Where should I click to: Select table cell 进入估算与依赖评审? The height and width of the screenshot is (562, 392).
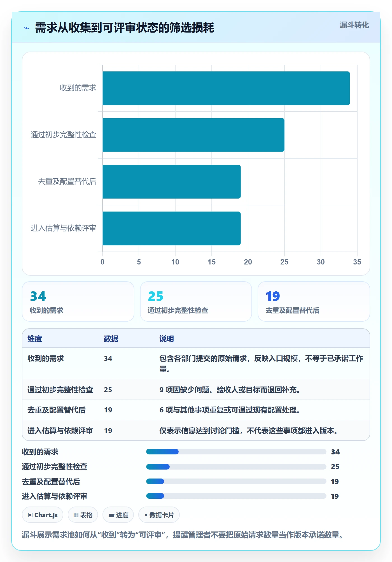coord(60,431)
